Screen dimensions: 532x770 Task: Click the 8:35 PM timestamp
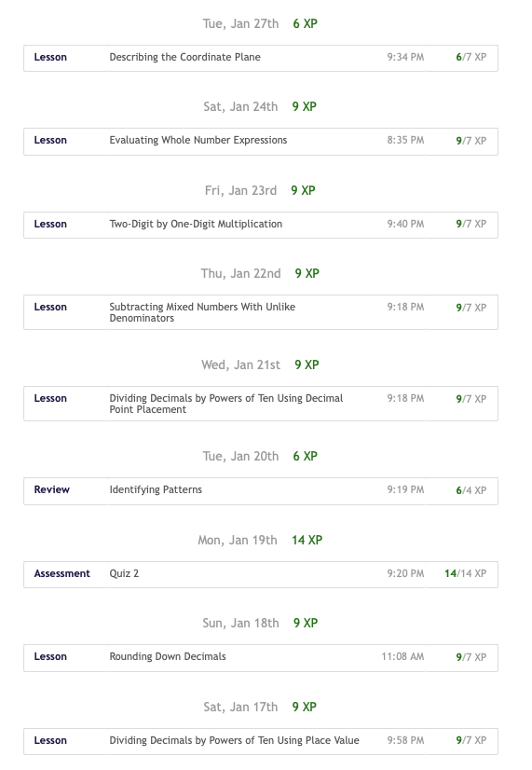tap(405, 140)
